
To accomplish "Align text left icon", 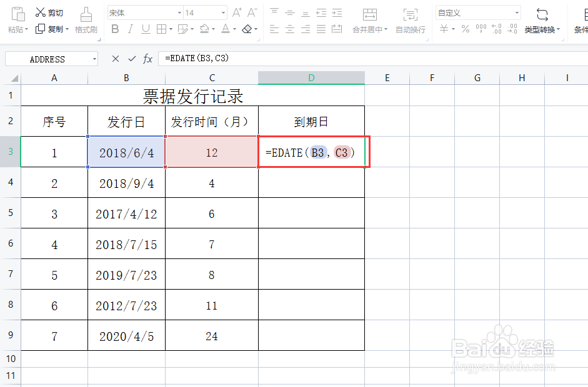I will (274, 29).
